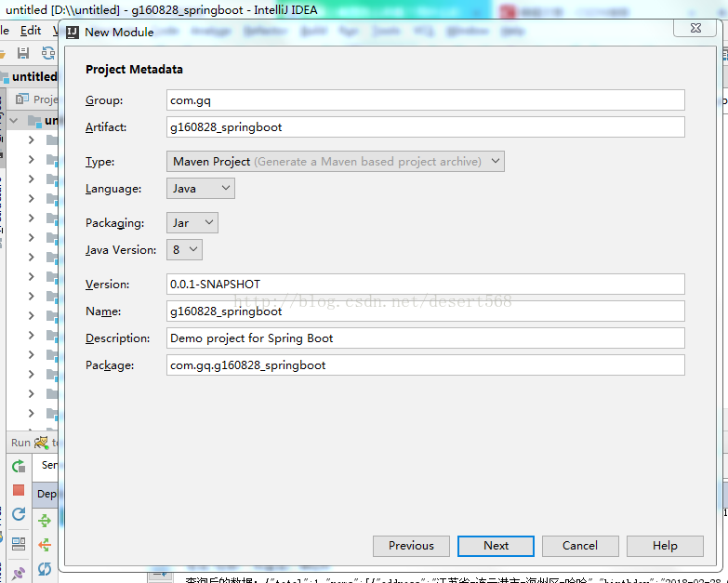Click the Synchronize toolbar icon

pos(48,53)
